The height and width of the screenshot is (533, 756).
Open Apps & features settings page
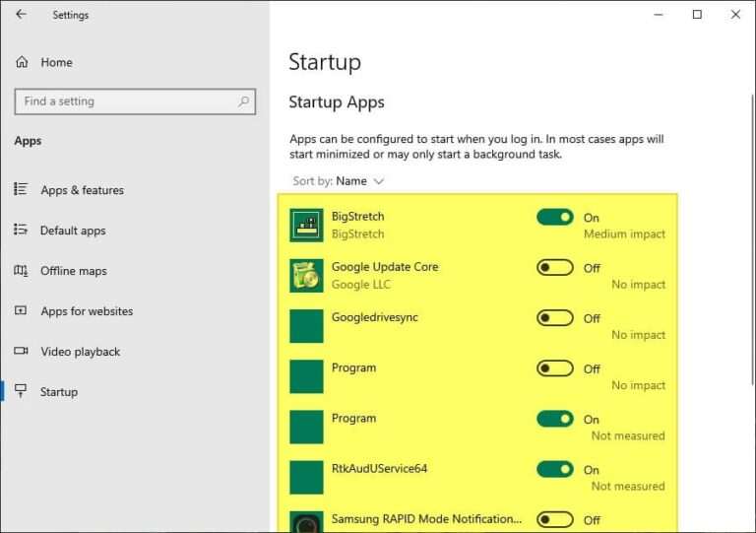82,190
